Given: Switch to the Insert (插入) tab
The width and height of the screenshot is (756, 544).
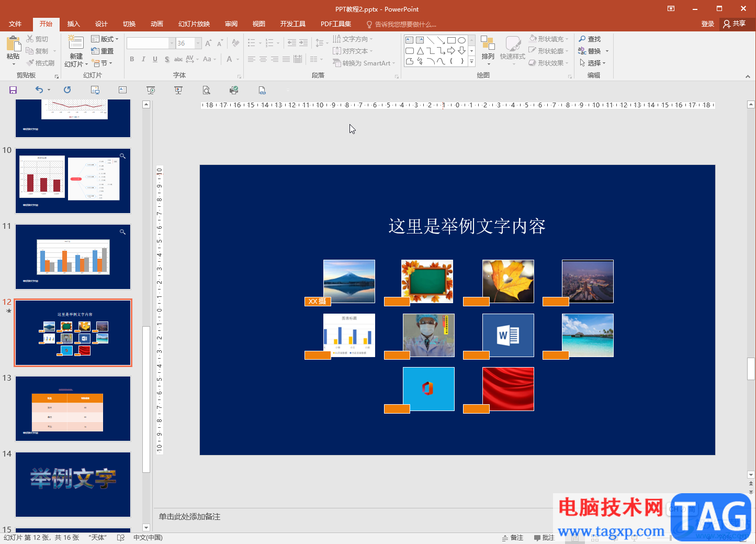Looking at the screenshot, I should point(73,24).
